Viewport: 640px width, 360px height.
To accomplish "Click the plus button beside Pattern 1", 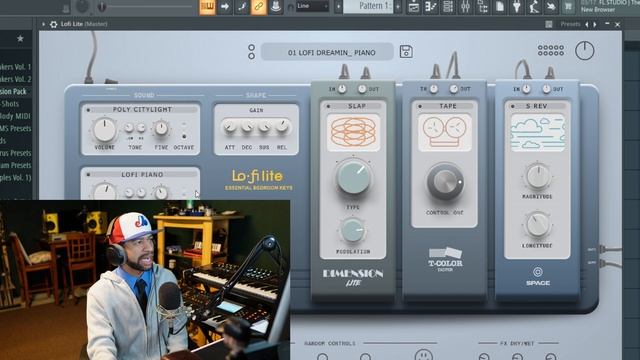I will [x=398, y=6].
